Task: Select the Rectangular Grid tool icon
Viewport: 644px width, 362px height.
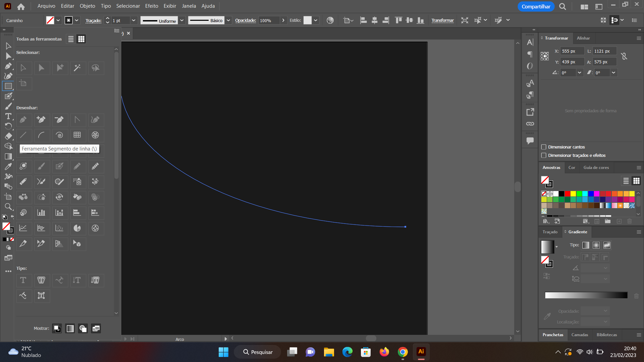Action: pos(77,135)
